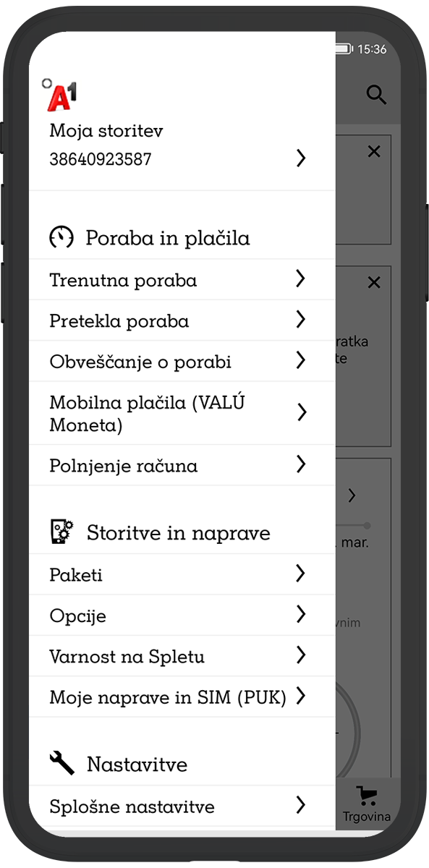Screen dimensions: 429x868
Task: Tap the Poraba in plačila gauge icon
Action: 61,238
